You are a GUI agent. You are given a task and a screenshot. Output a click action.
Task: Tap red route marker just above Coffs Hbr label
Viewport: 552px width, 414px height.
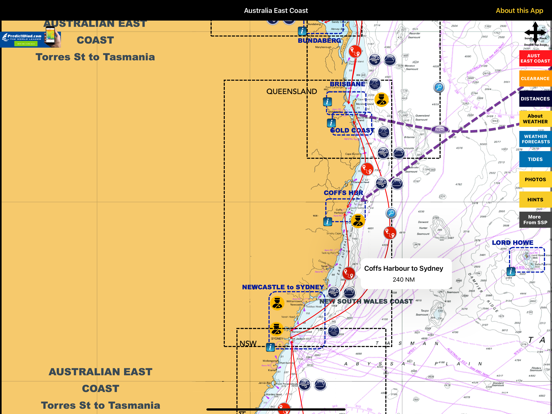point(367,169)
